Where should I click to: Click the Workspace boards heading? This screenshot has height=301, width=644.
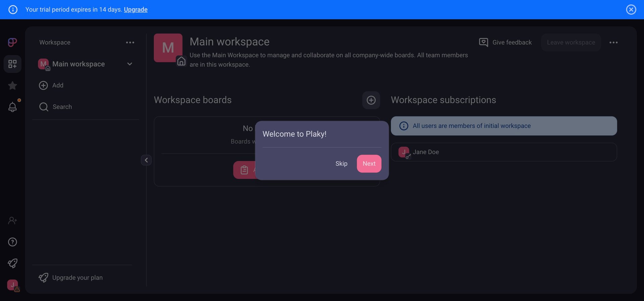coord(193,100)
